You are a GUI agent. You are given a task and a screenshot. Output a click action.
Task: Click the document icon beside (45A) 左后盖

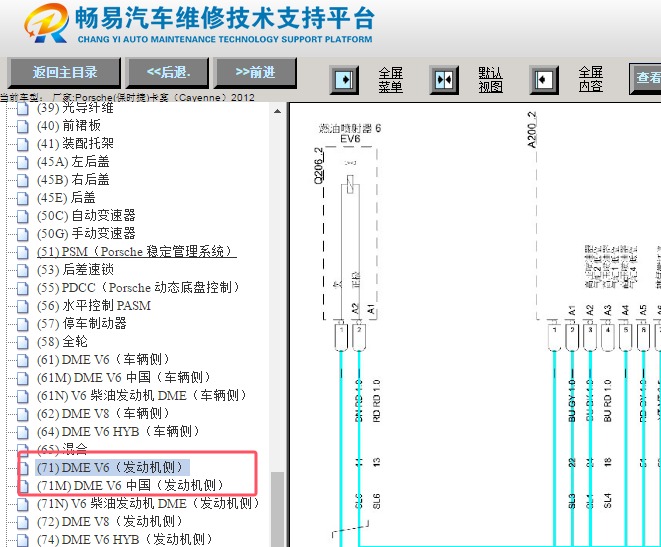pos(23,162)
